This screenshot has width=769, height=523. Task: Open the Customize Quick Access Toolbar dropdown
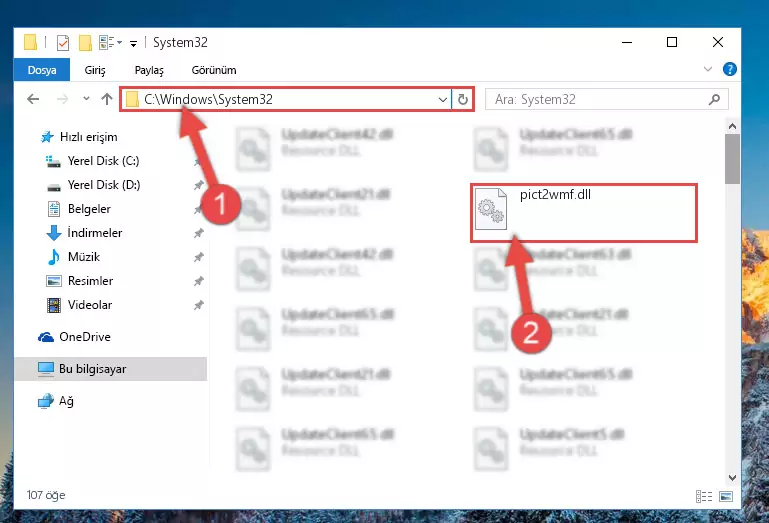pos(133,44)
